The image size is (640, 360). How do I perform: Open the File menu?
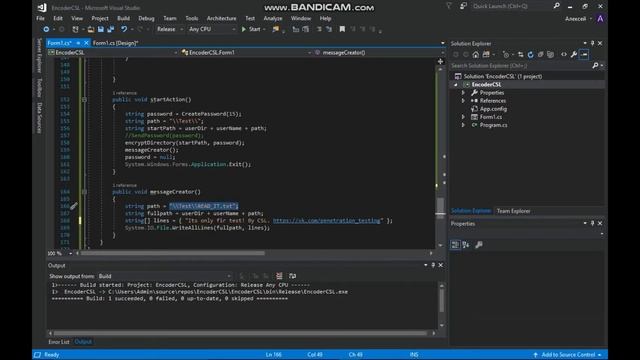(40, 18)
